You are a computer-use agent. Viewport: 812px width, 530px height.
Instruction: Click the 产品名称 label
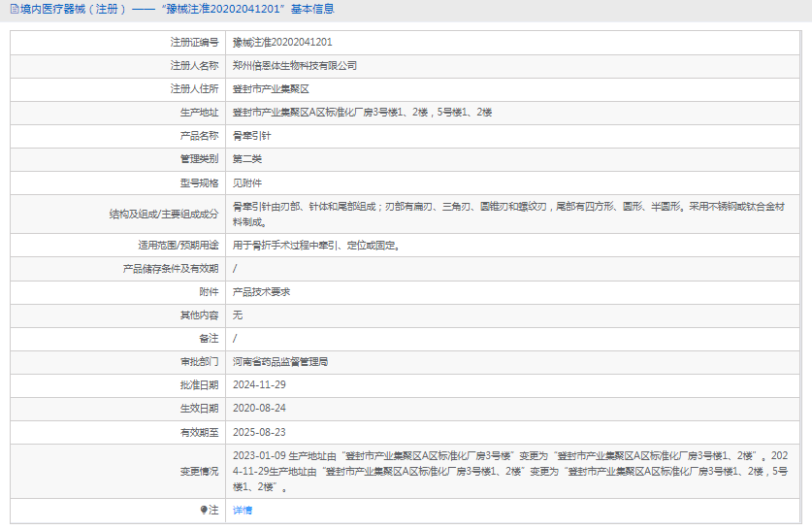[200, 136]
